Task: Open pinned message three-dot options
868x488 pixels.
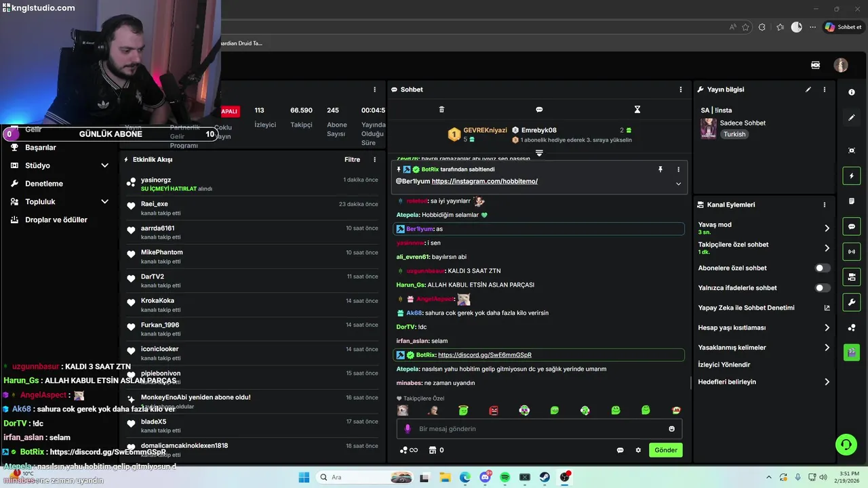Action: tap(678, 169)
